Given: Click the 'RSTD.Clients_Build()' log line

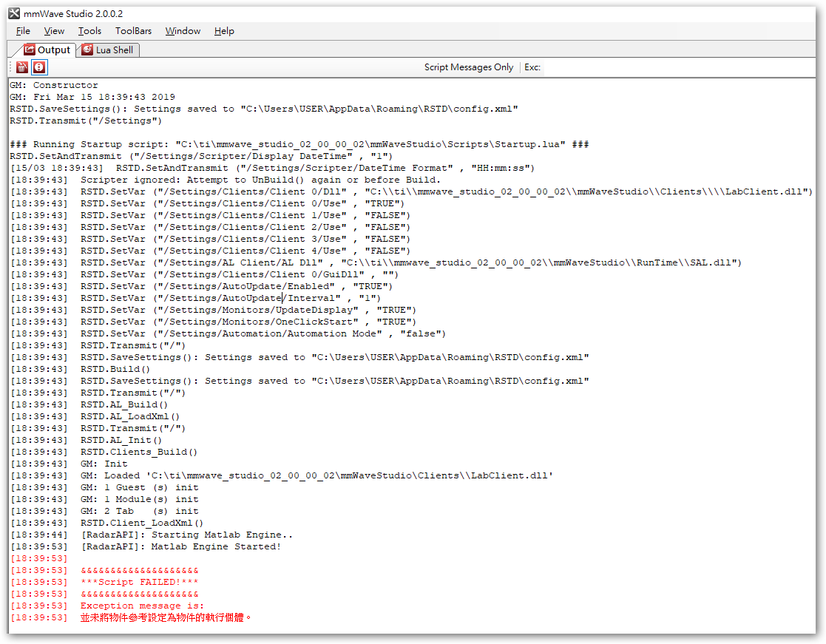Looking at the screenshot, I should click(x=104, y=453).
